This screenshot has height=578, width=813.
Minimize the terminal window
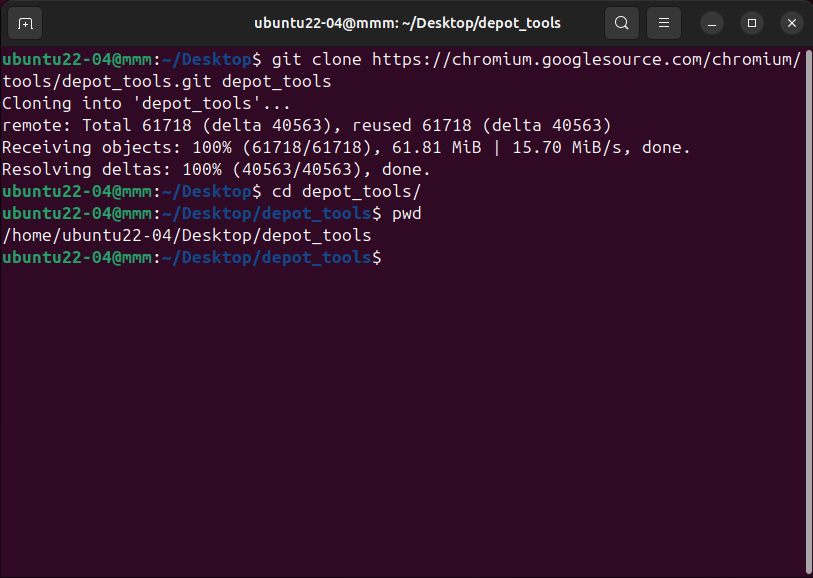(x=712, y=23)
